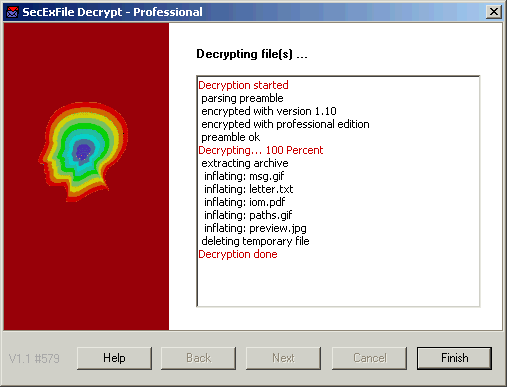Close the SecExFile Decrypt window
The height and width of the screenshot is (387, 507).
494,12
